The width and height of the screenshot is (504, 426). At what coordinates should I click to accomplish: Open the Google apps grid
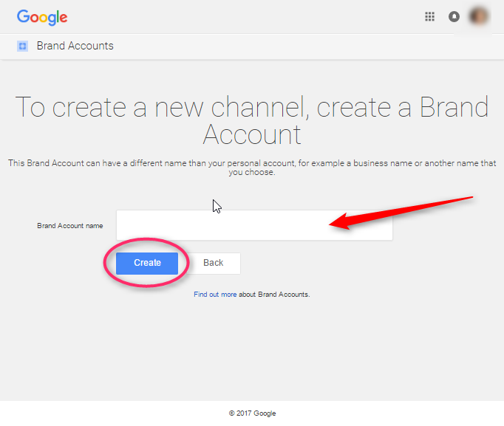[x=430, y=16]
